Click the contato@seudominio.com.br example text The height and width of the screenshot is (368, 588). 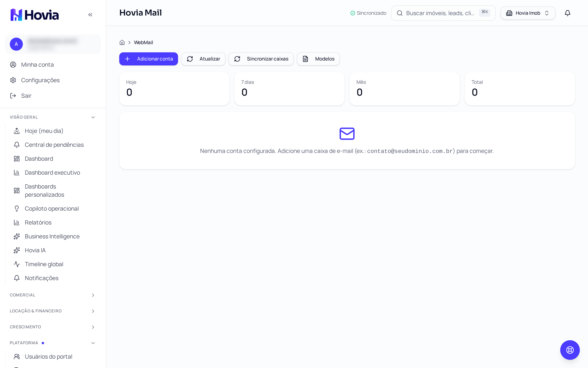point(410,151)
